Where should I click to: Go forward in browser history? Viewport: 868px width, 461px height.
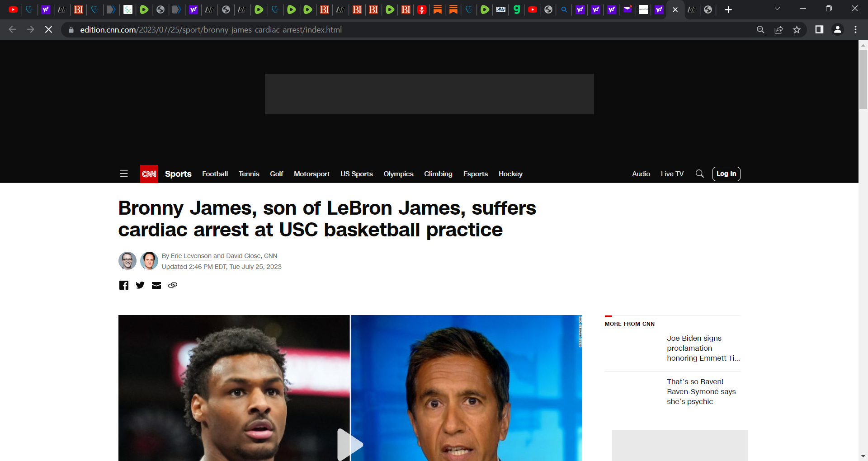pyautogui.click(x=30, y=30)
